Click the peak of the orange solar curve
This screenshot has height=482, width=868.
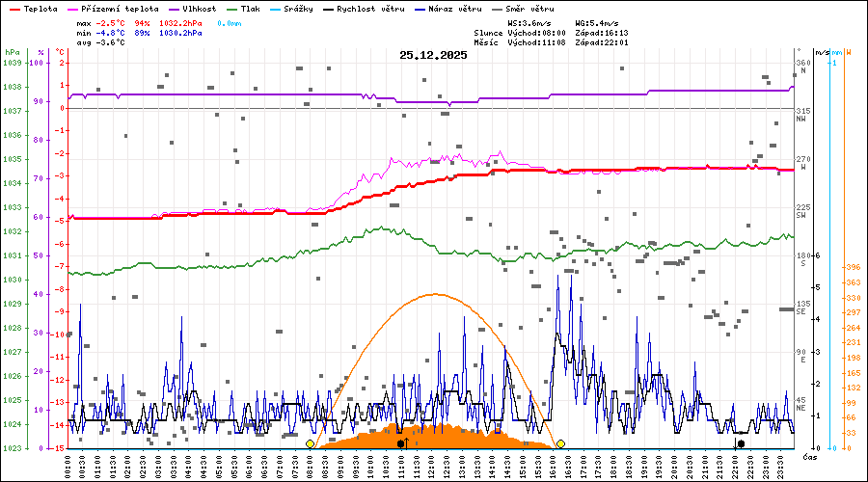pyautogui.click(x=436, y=294)
